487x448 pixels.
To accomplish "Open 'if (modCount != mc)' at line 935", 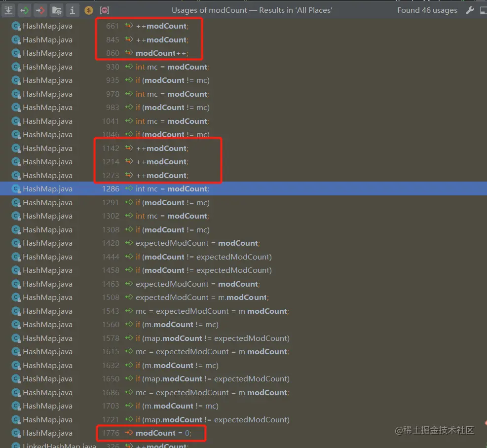I will [244, 80].
